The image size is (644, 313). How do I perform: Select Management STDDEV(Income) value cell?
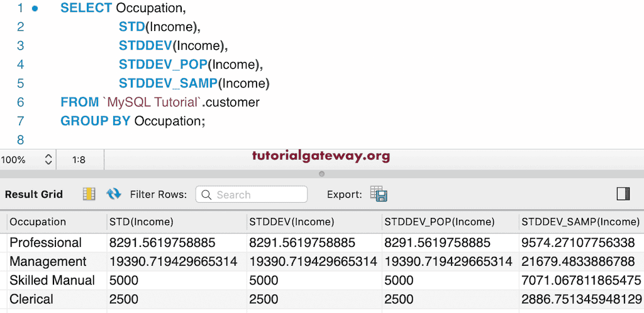314,261
